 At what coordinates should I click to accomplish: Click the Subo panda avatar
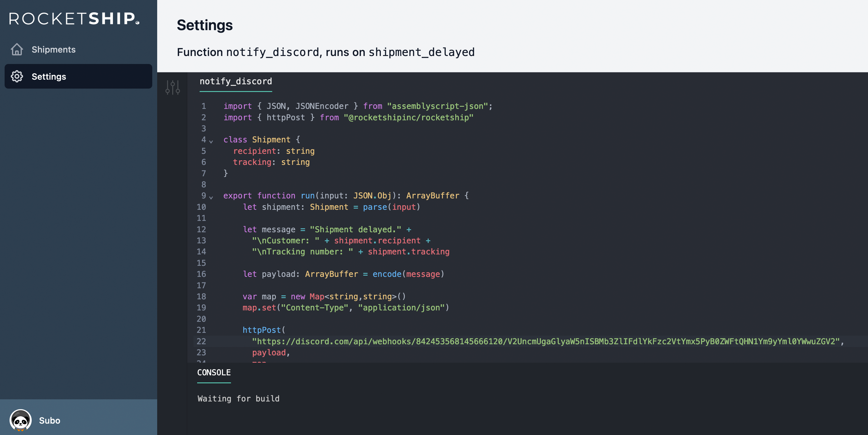[x=21, y=420]
